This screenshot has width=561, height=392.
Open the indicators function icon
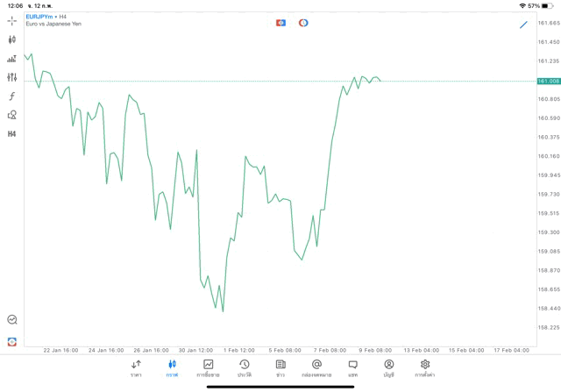pos(12,96)
